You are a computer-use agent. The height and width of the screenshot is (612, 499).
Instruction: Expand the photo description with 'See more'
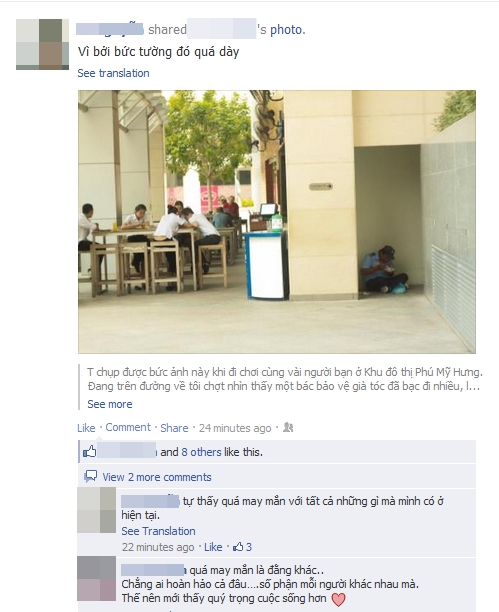(110, 404)
